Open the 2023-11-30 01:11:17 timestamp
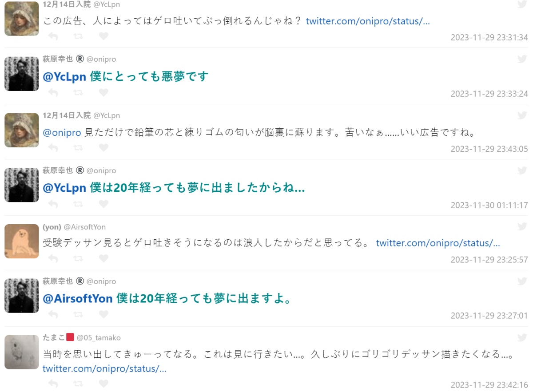Image resolution: width=533 pixels, height=392 pixels. click(489, 205)
